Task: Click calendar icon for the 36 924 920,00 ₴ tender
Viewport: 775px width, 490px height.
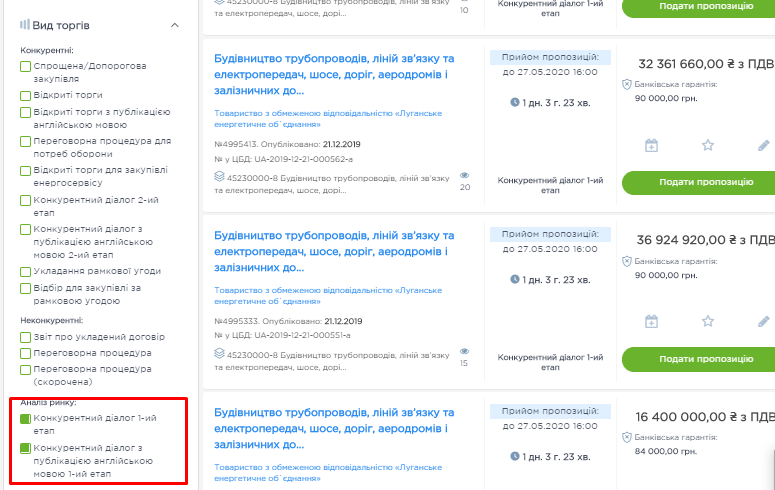Action: [x=651, y=321]
